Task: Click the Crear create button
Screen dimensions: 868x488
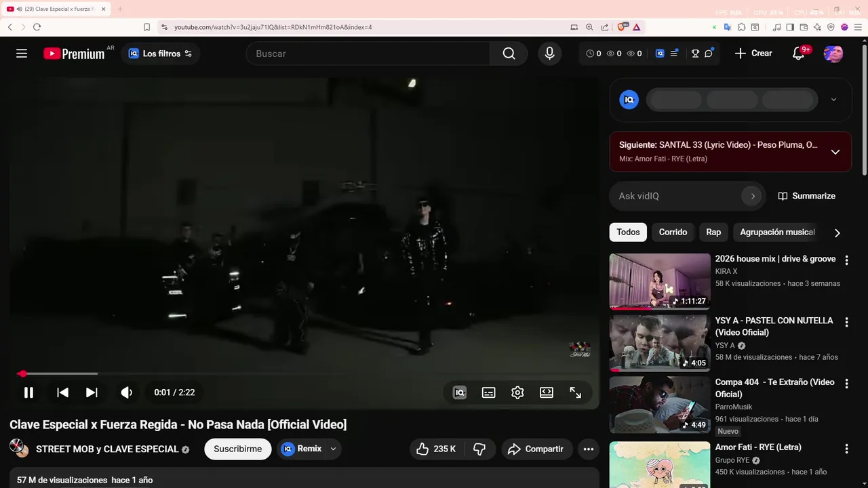Action: [753, 54]
